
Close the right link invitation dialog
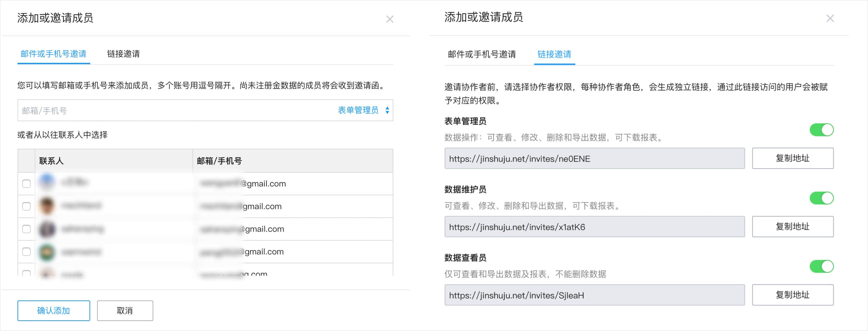(830, 19)
